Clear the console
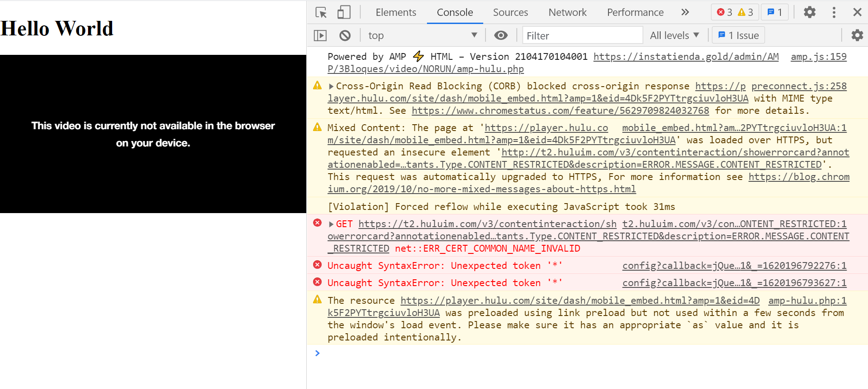868x389 pixels. click(x=345, y=35)
